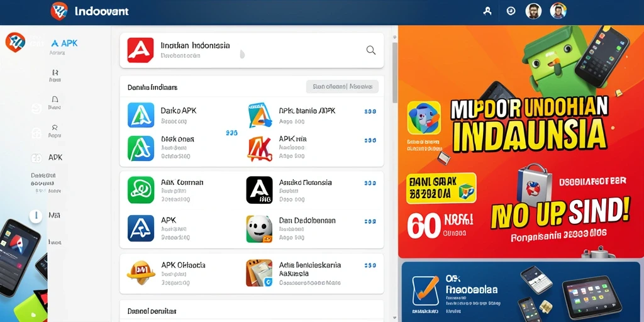Viewport: 644px width, 322px height.
Task: Click blue price link beside Dan Dedolonnan
Action: pyautogui.click(x=370, y=221)
